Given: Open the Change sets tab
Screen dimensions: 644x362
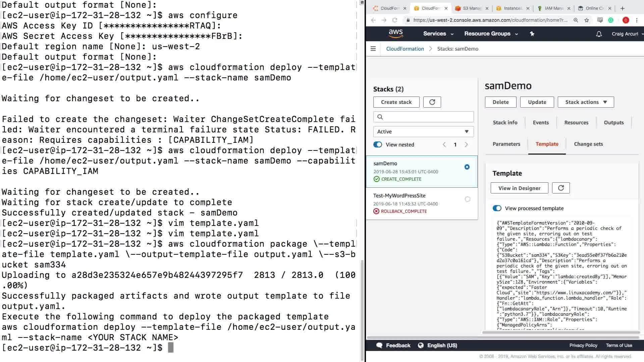Looking at the screenshot, I should point(588,144).
